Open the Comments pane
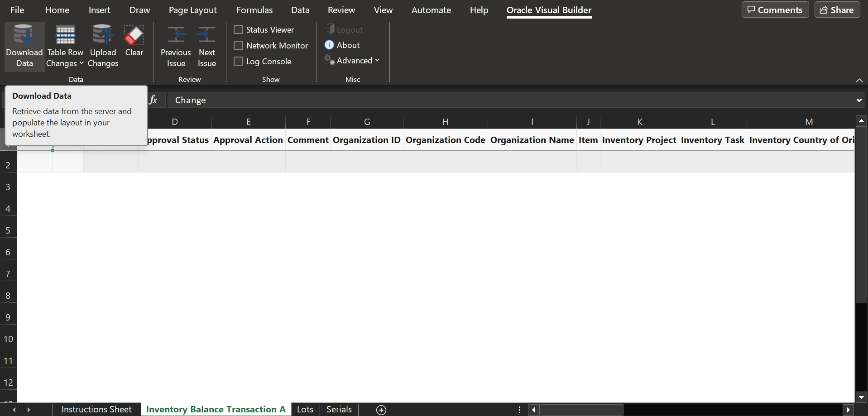The image size is (868, 416). 775,10
